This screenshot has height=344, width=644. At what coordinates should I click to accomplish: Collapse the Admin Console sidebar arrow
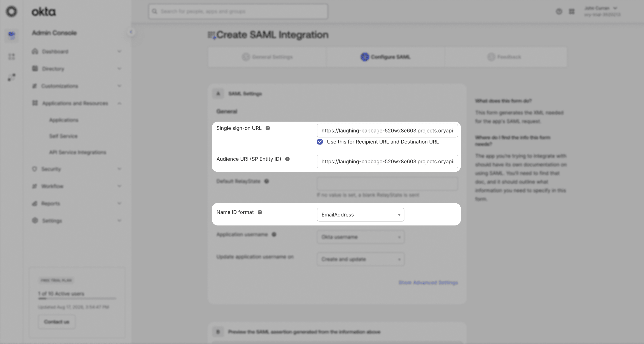pyautogui.click(x=131, y=32)
